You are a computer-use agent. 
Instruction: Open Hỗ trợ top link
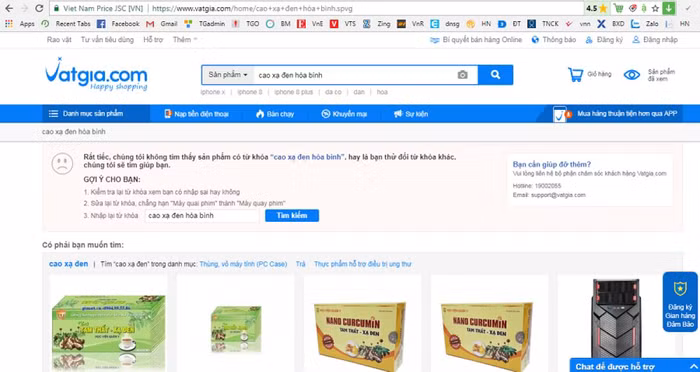[153, 40]
